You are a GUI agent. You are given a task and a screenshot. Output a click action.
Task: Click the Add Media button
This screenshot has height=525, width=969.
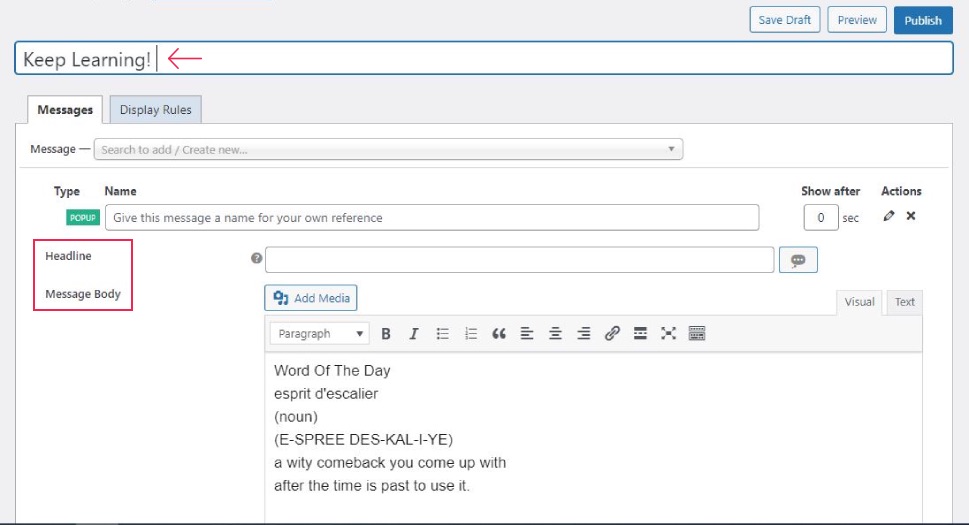[x=311, y=298]
